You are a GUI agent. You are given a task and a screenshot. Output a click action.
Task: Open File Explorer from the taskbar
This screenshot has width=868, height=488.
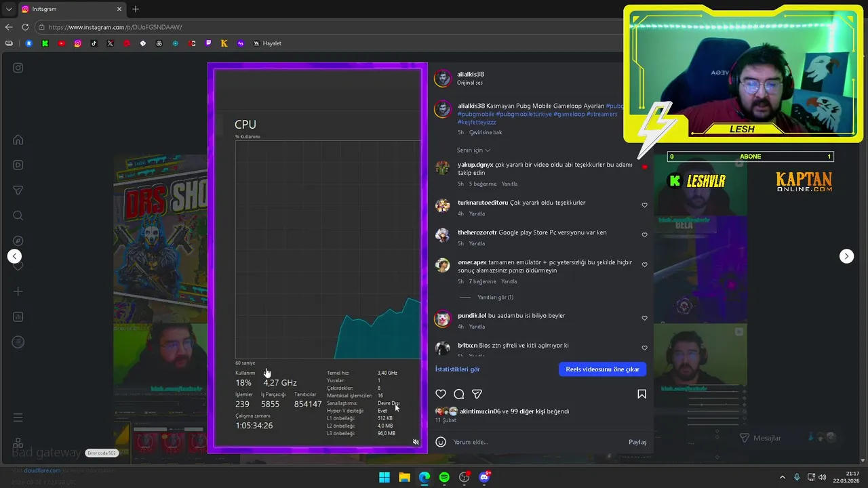404,477
